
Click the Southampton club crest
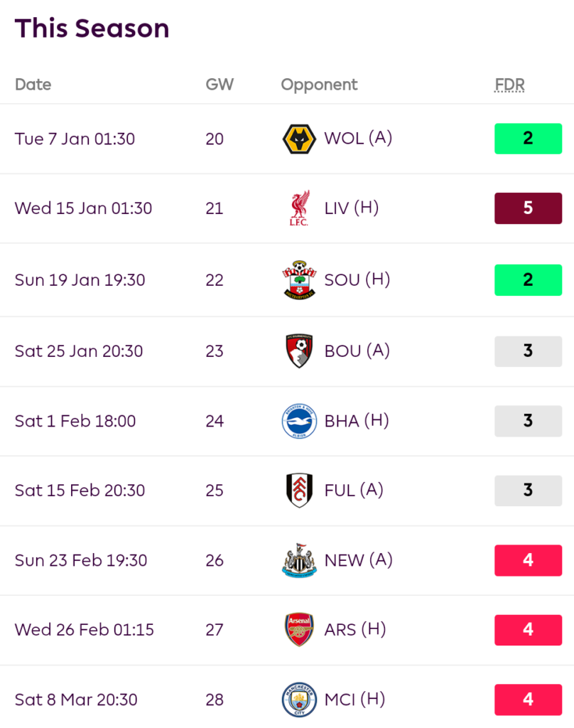tap(299, 279)
